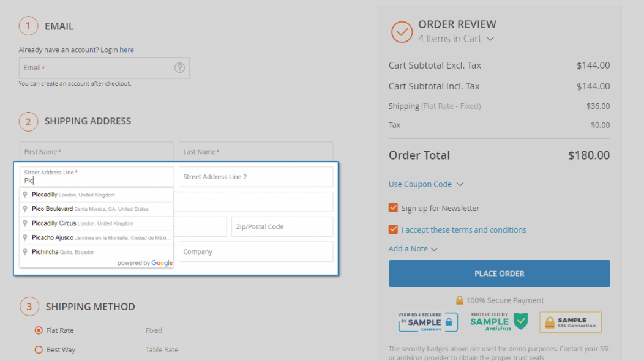Toggle the Sign up for Newsletter checkbox
This screenshot has height=361, width=644.
(x=393, y=208)
